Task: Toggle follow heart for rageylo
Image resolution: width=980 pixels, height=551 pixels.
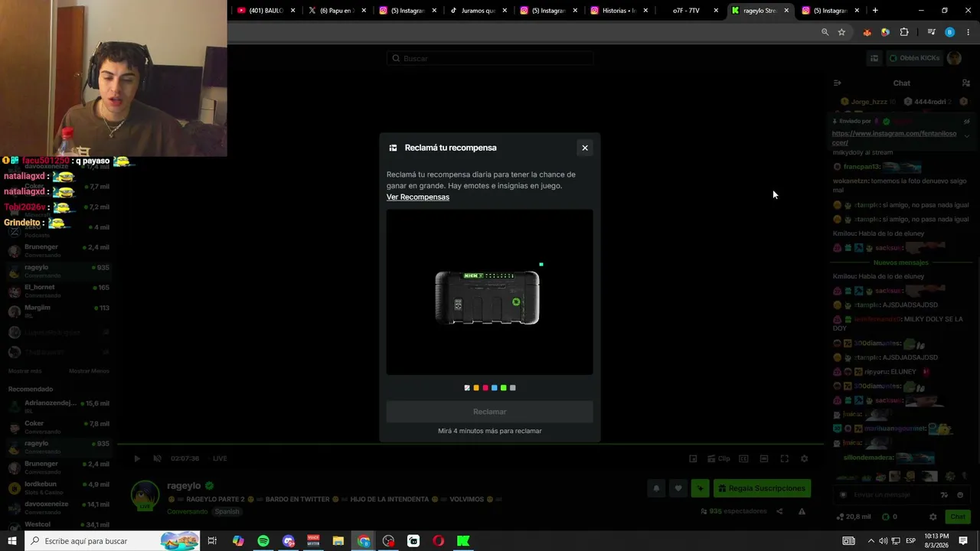Action: coord(678,488)
